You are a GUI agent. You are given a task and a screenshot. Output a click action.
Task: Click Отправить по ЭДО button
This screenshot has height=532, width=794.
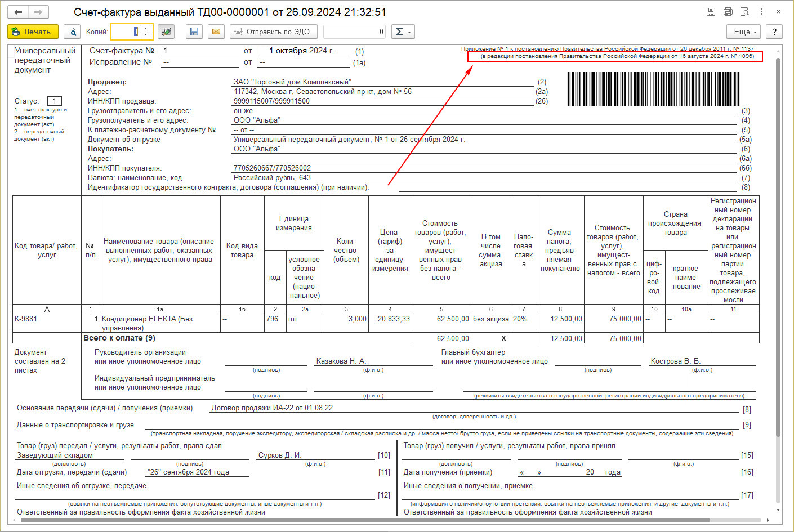[273, 32]
